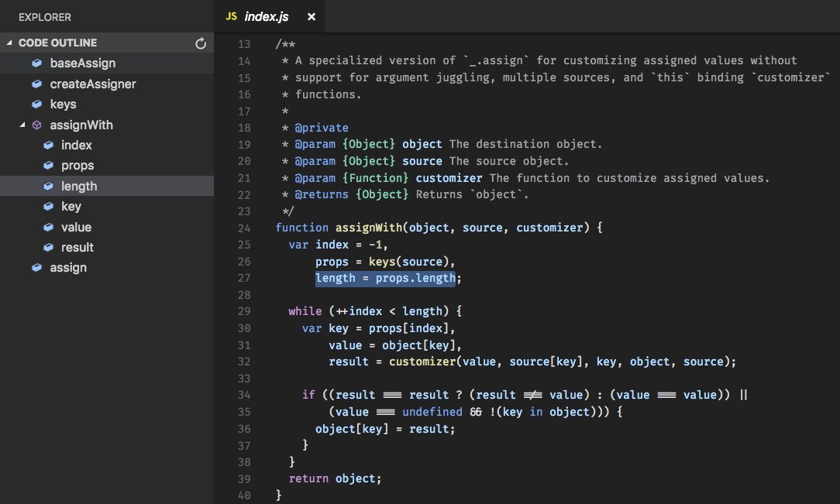The height and width of the screenshot is (504, 840).
Task: Click the result variable icon
Action: (x=48, y=247)
